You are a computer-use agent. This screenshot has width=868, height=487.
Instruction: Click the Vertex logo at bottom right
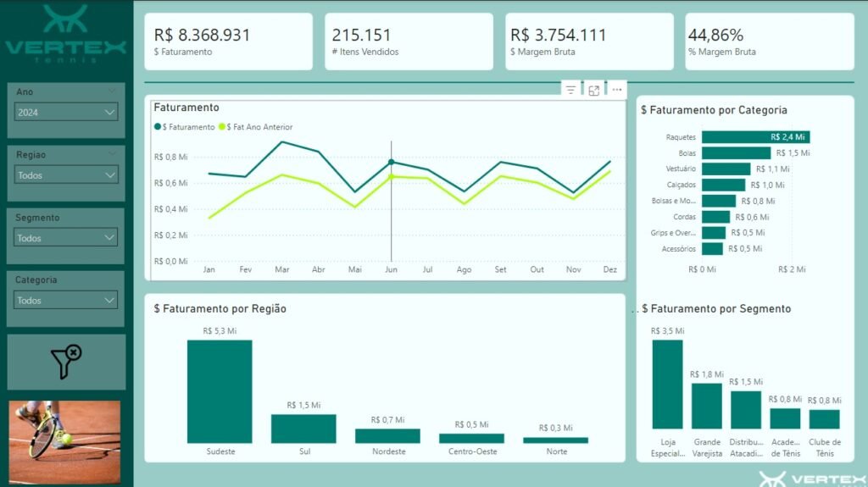pyautogui.click(x=811, y=479)
